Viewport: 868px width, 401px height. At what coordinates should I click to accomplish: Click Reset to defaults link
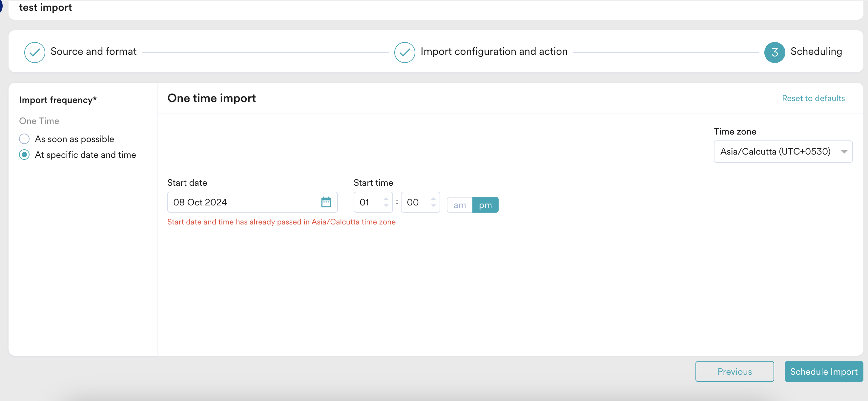[813, 98]
